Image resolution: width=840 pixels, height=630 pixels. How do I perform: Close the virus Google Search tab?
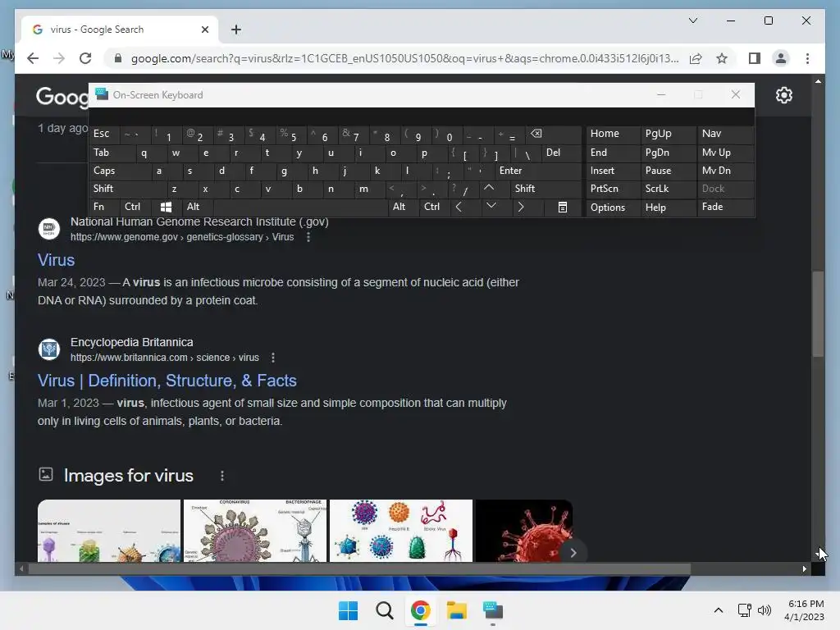click(x=204, y=30)
